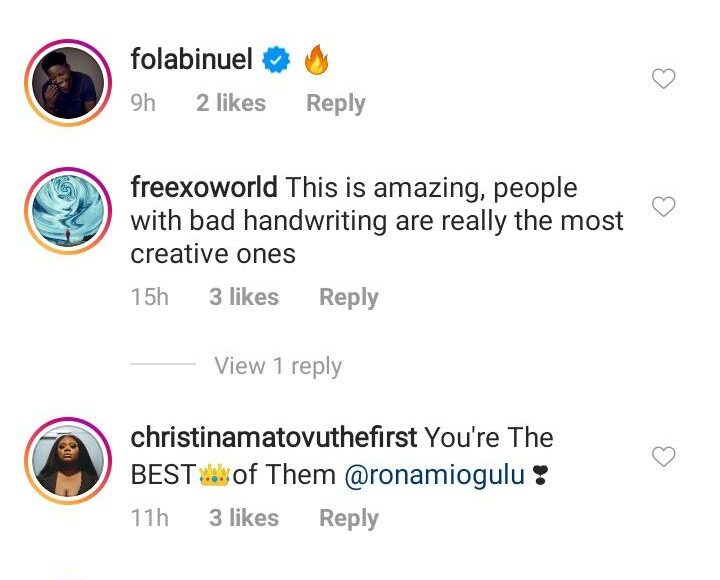View the 3 likes on freexoworld's comment
Image resolution: width=720 pixels, height=580 pixels.
pos(244,297)
